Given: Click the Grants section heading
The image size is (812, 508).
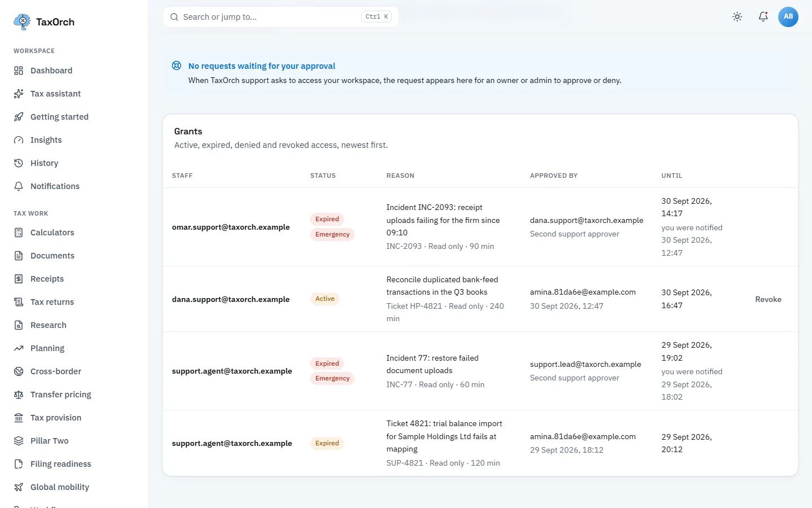Looking at the screenshot, I should click(188, 131).
